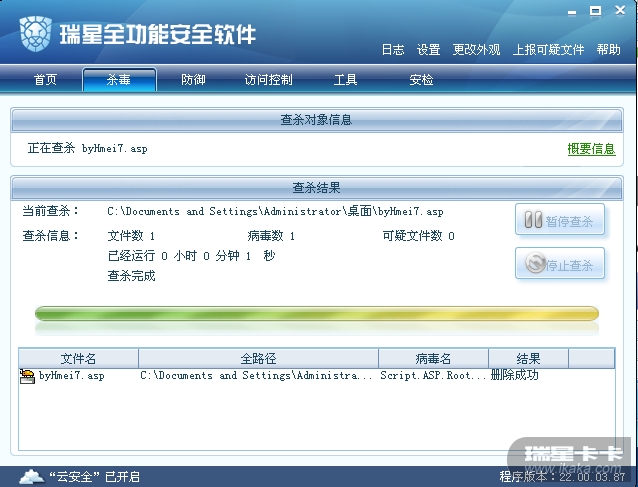The width and height of the screenshot is (638, 487).
Task: Click the cloud security icon in the status bar
Action: tap(32, 476)
